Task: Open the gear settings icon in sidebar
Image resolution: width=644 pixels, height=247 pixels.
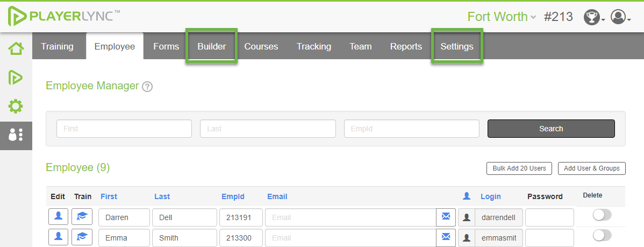Action: click(16, 106)
